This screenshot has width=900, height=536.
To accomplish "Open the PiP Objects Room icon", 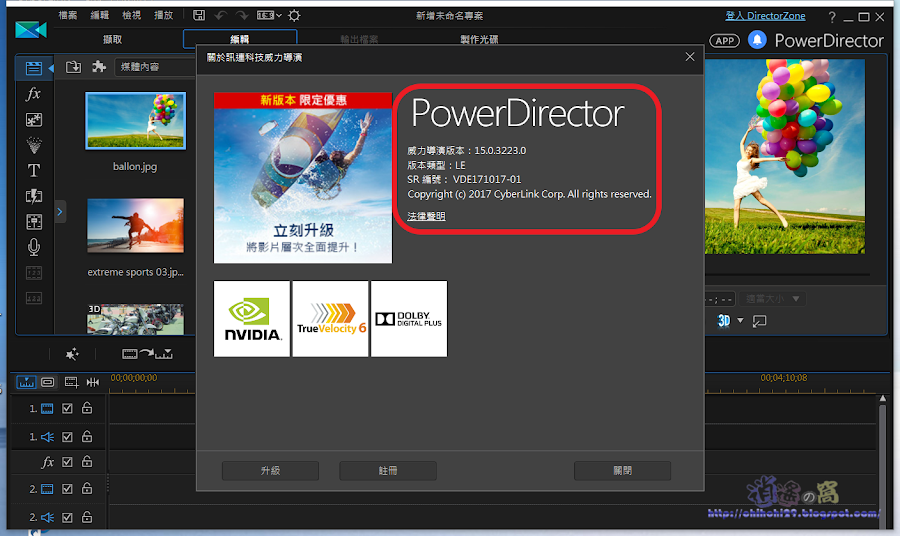I will click(34, 119).
